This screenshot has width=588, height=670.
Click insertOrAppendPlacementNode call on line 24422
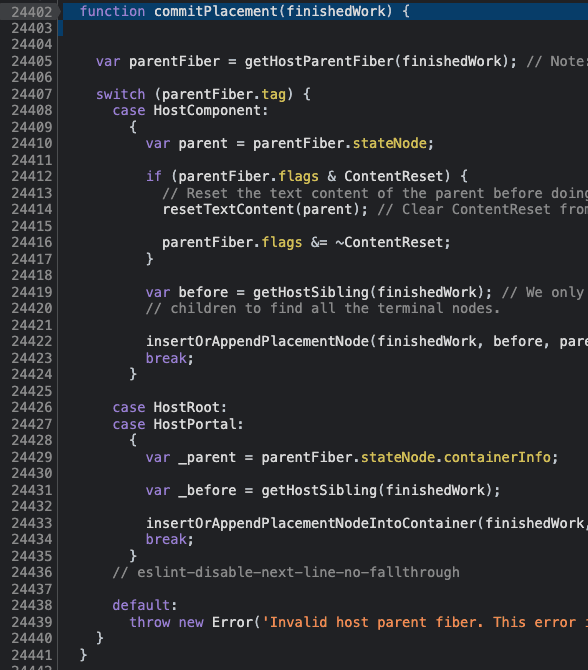[257, 341]
